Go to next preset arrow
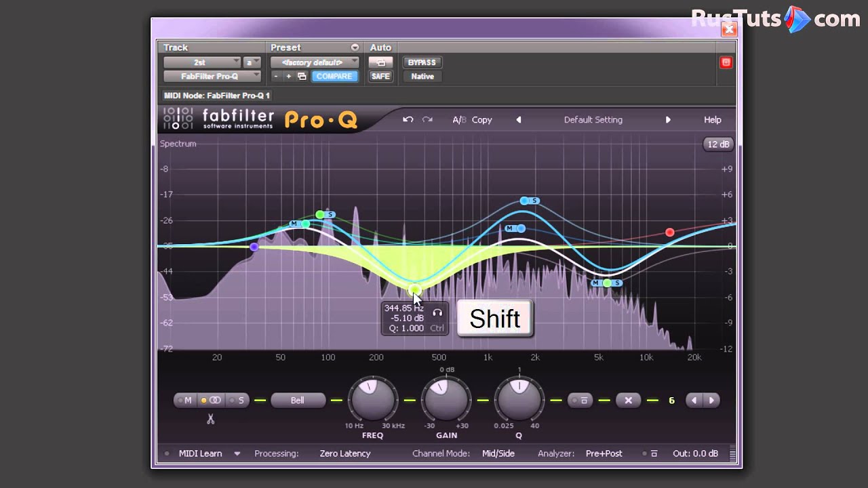 (x=668, y=119)
